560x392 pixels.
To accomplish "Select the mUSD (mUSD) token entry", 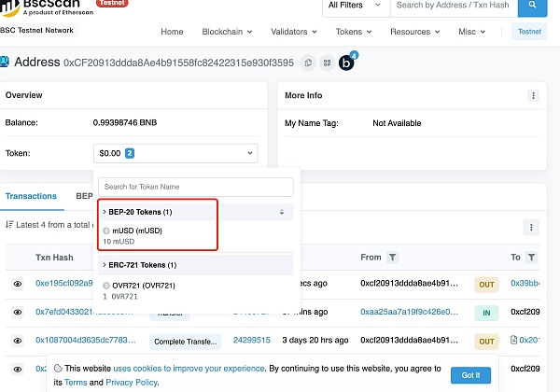I will [137, 231].
